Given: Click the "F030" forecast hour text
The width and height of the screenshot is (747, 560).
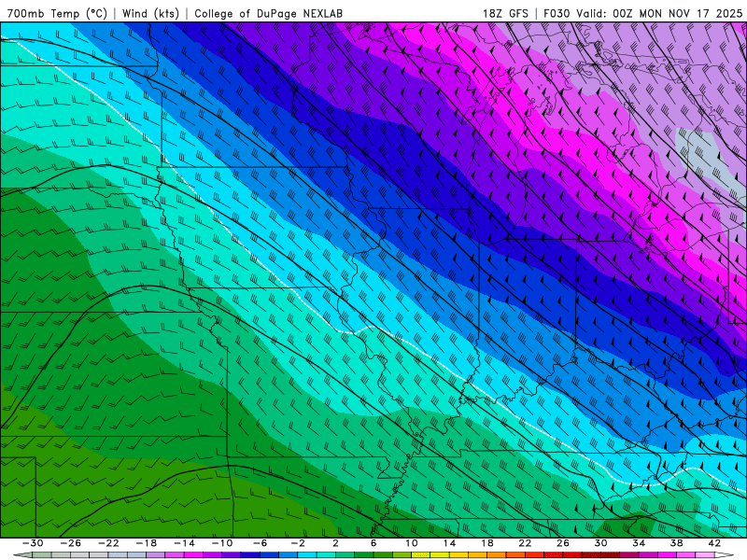Looking at the screenshot, I should point(557,13).
